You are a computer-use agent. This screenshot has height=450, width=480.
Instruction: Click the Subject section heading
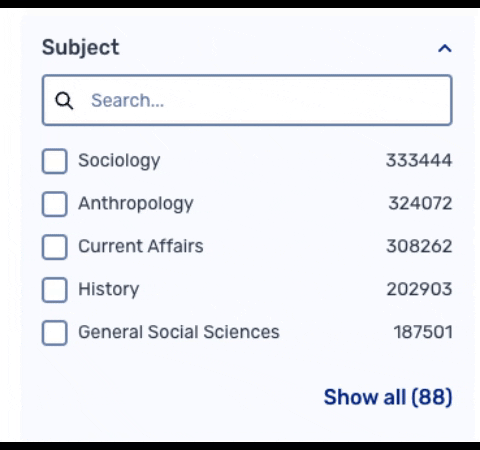click(x=80, y=48)
